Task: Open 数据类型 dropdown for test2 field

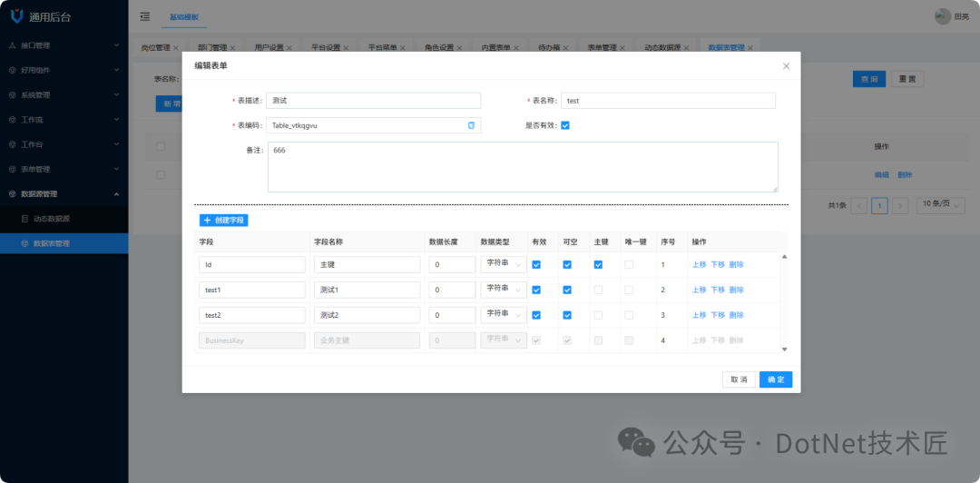Action: (x=504, y=315)
